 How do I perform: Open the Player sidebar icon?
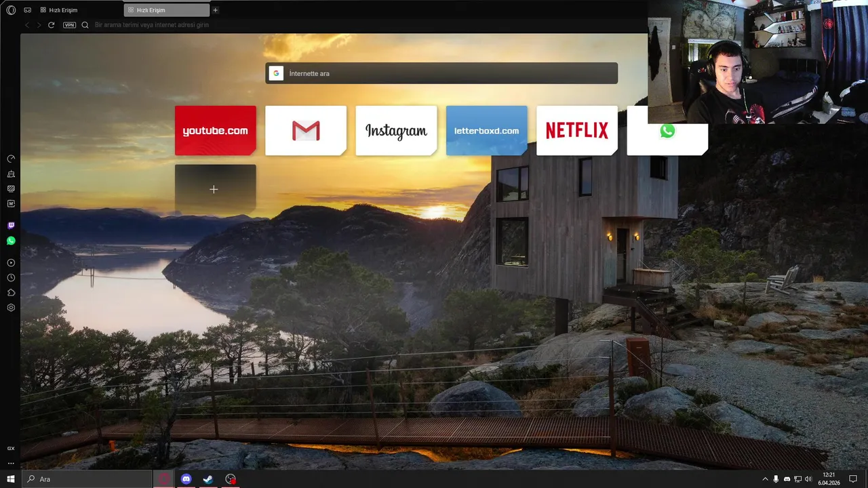(11, 262)
